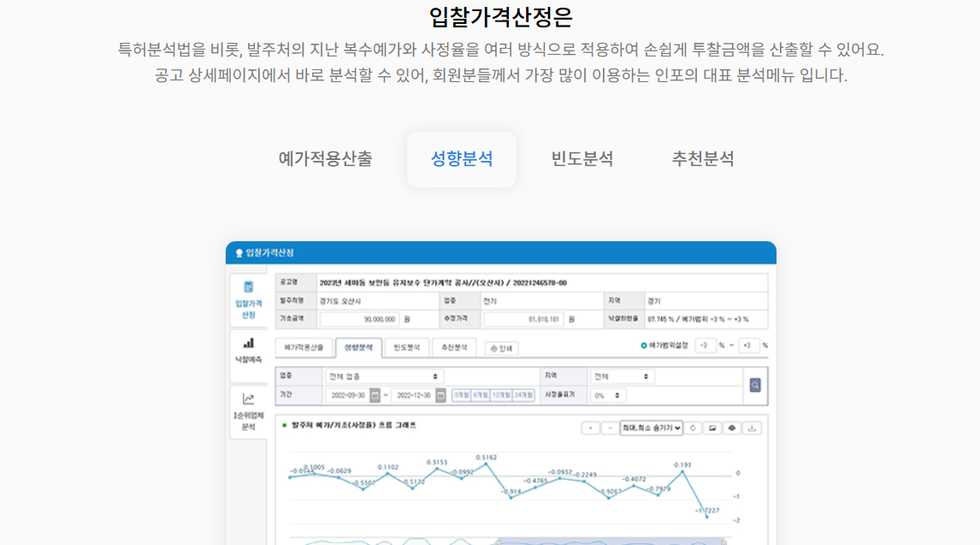The image size is (980, 545).
Task: Click the chart zoom out minus button
Action: tap(610, 428)
